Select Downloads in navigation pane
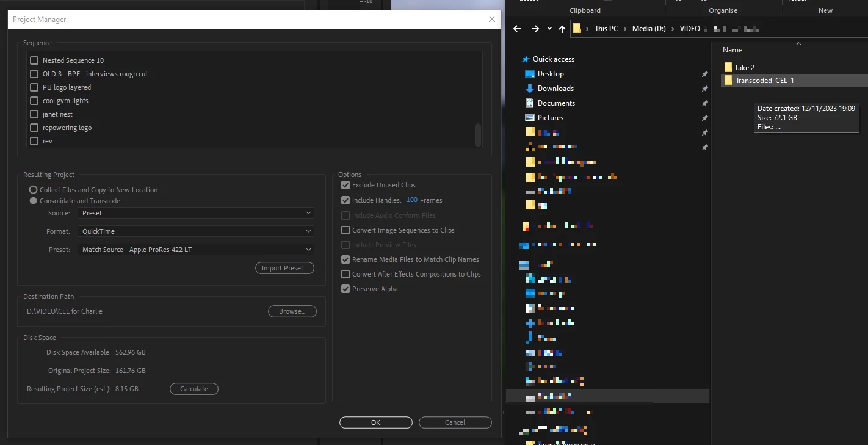 click(555, 89)
